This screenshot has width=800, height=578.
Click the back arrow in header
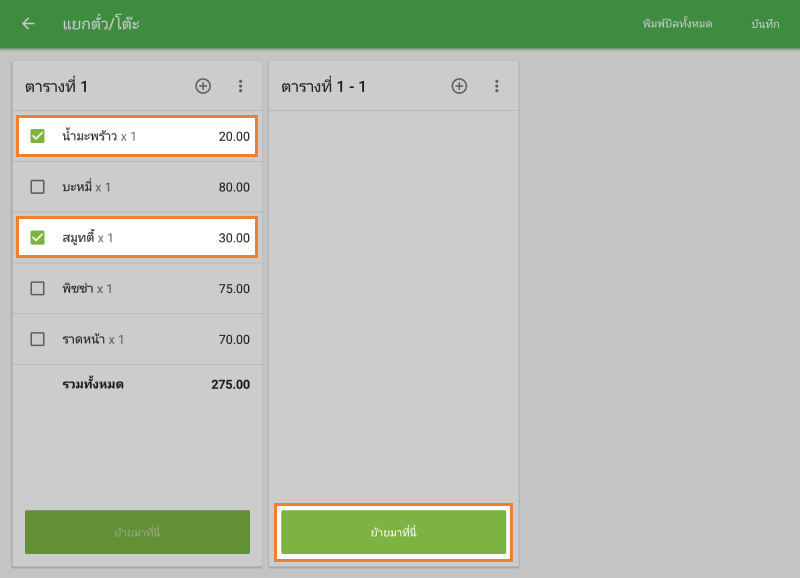(x=28, y=24)
